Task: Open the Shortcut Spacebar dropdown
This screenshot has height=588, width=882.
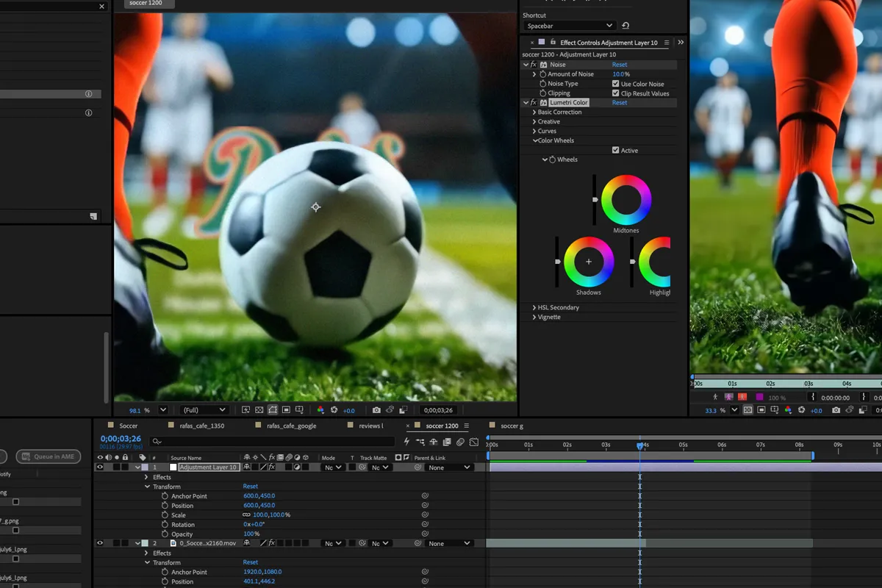Action: (570, 26)
